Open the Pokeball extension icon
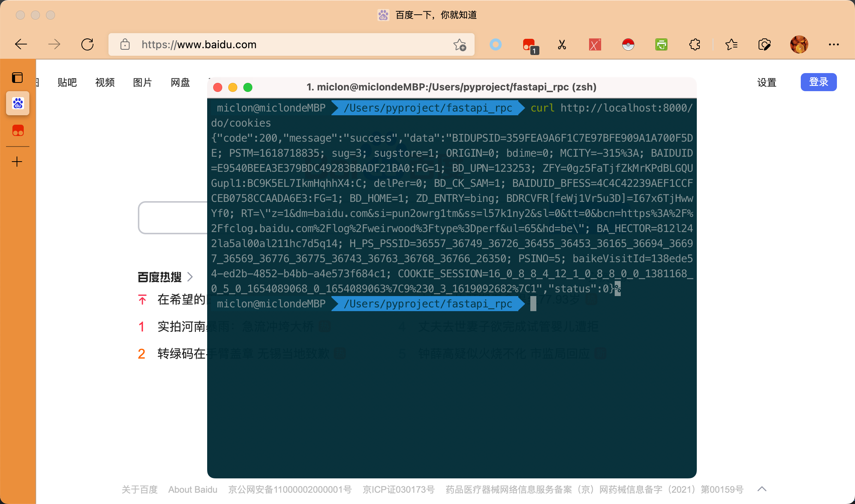The height and width of the screenshot is (504, 855). pos(628,44)
